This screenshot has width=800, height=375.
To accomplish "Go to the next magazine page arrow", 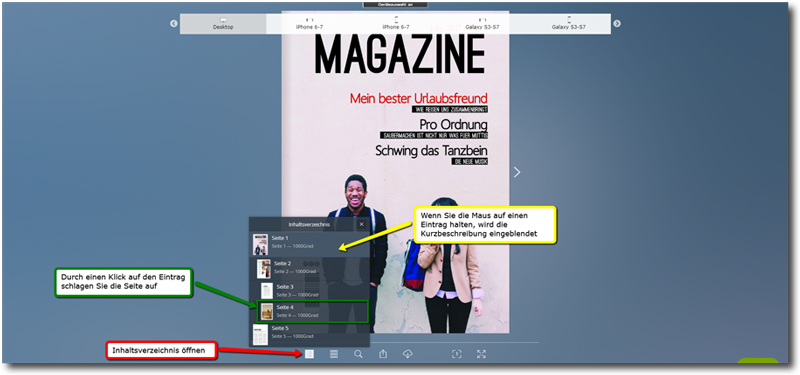I will click(x=517, y=172).
